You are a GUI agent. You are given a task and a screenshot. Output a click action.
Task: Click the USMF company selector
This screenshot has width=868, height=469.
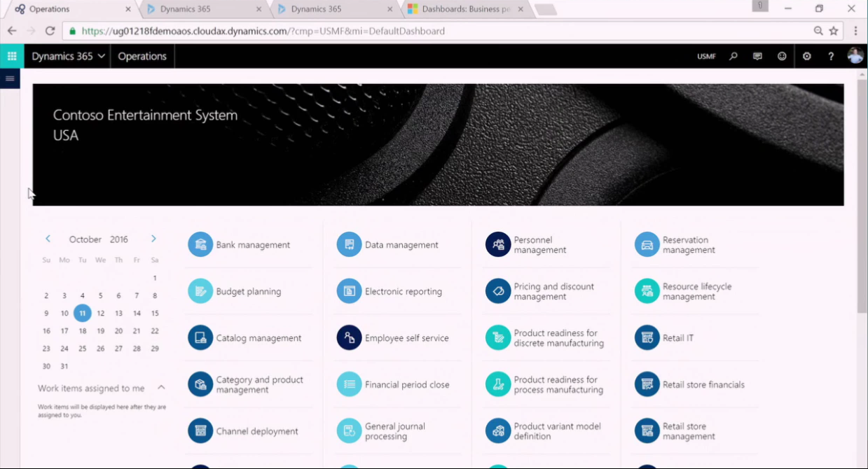coord(706,56)
